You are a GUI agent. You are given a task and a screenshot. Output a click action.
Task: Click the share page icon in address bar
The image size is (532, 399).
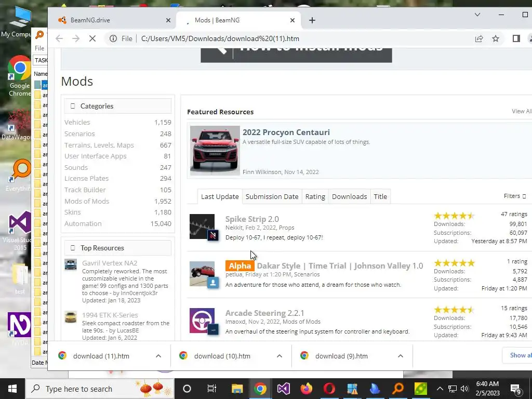[479, 38]
